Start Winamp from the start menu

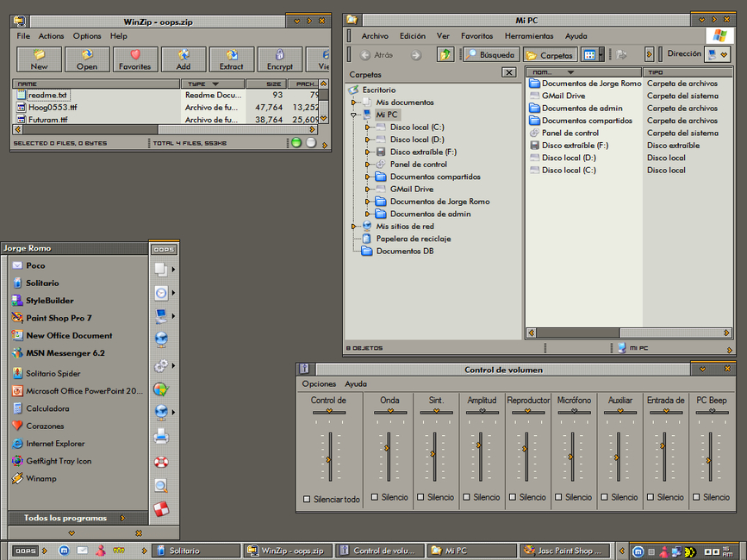click(41, 478)
